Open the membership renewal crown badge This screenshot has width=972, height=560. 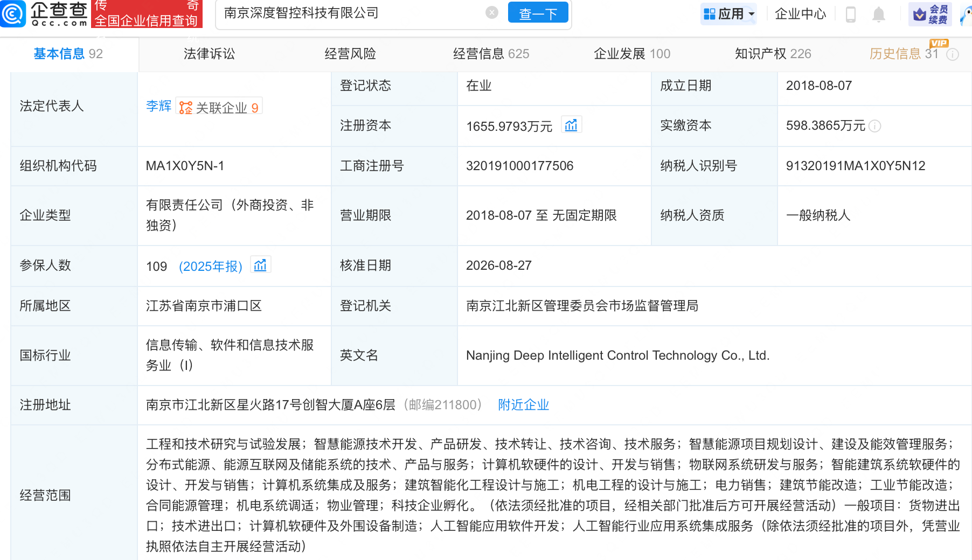pos(930,15)
